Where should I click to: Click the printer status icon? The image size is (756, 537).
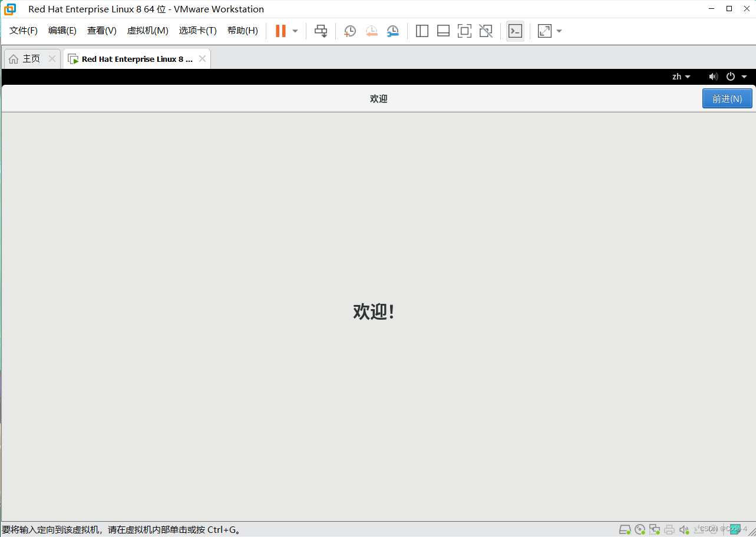pos(669,529)
